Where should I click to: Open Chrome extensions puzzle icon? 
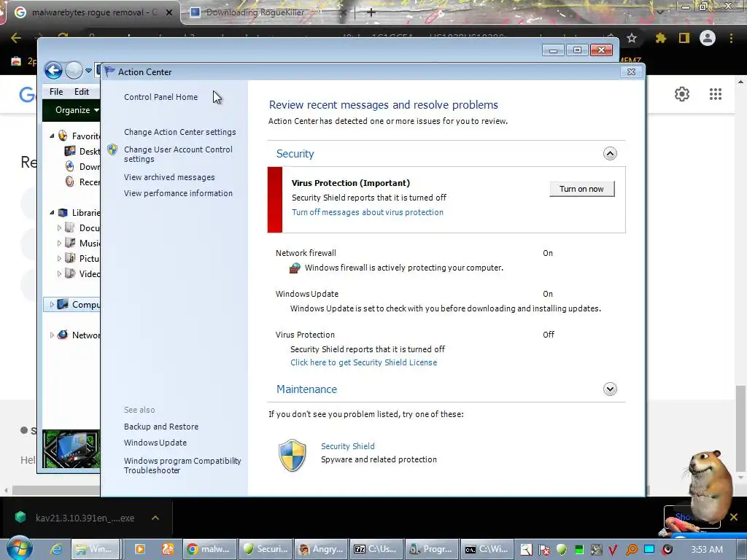(x=660, y=38)
